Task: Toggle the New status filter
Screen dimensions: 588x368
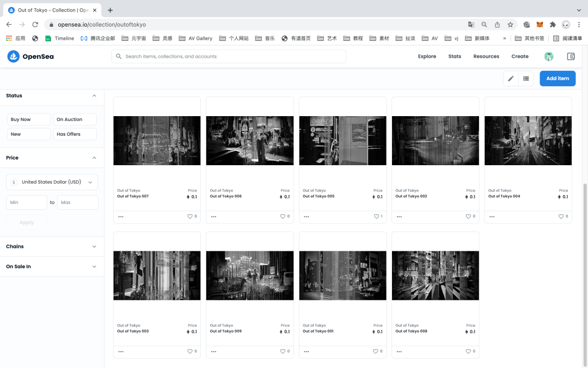Action: click(29, 134)
